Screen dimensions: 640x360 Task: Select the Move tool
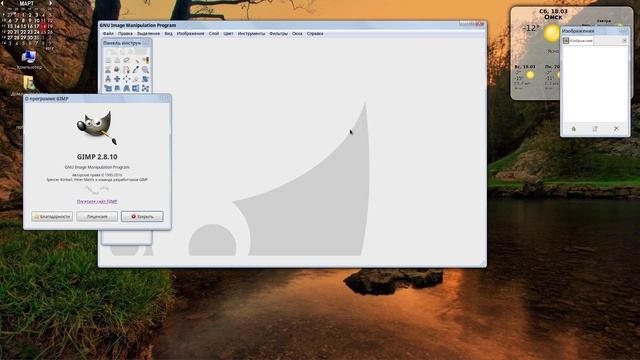click(117, 79)
